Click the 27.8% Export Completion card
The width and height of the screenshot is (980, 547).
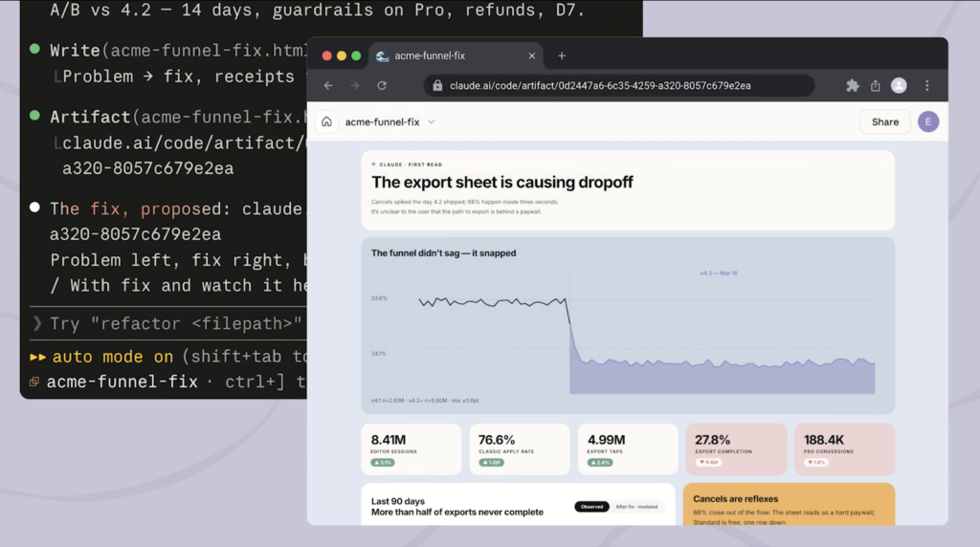pyautogui.click(x=736, y=449)
